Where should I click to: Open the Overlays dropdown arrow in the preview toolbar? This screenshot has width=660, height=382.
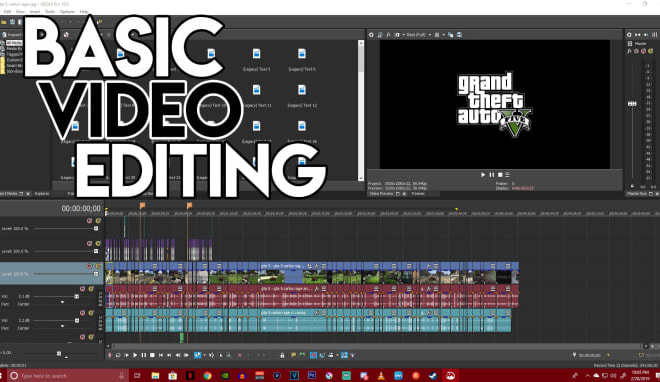[x=444, y=35]
